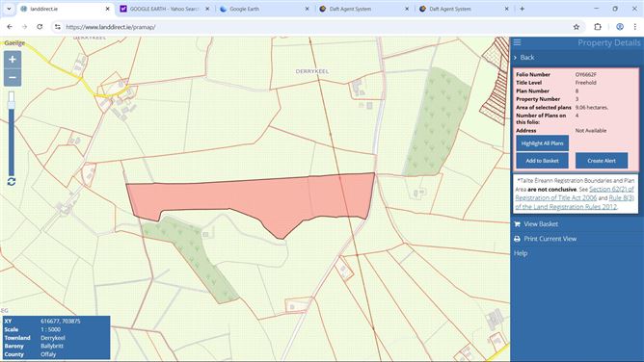
Task: Reset map view with refresh arrows icon
Action: [12, 182]
